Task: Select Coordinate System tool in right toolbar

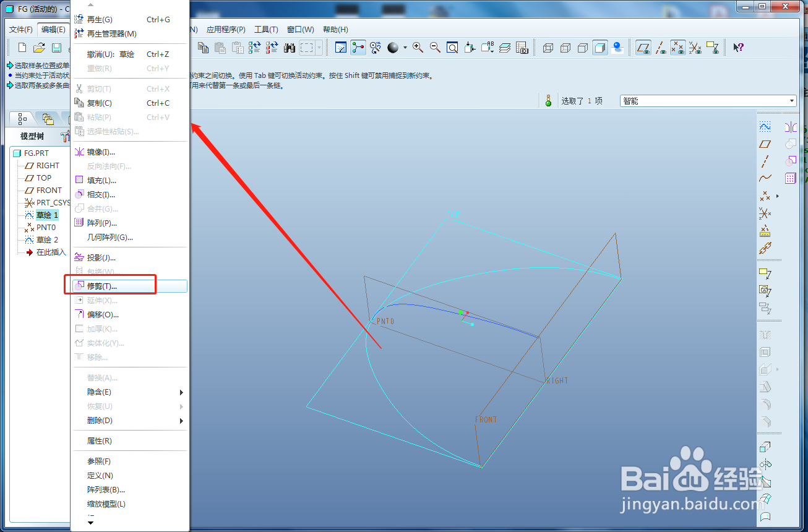Action: click(765, 213)
